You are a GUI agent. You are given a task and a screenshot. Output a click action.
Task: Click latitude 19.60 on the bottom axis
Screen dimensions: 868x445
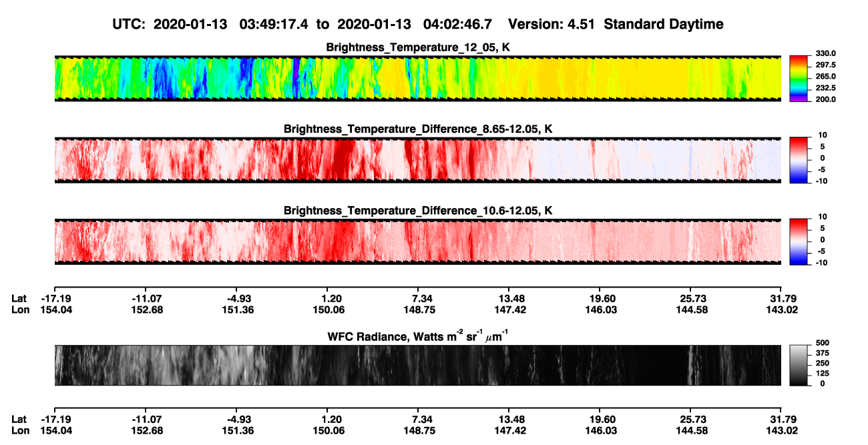click(602, 419)
